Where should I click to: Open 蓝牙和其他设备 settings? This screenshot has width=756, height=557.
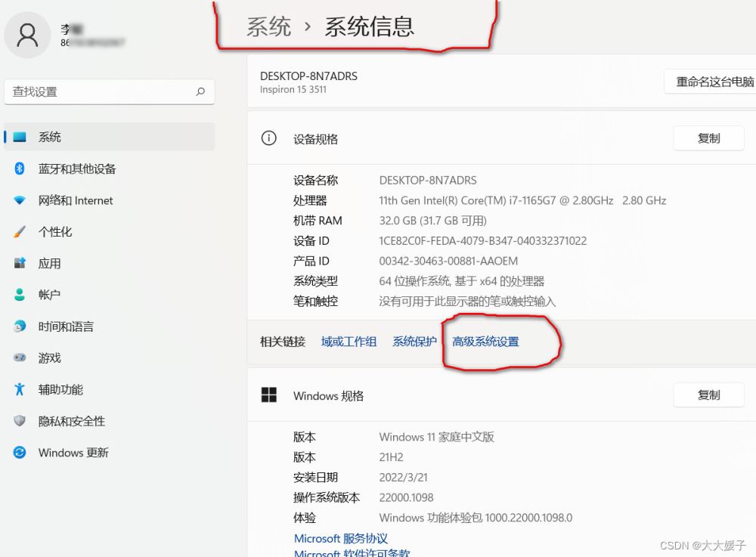pos(110,169)
